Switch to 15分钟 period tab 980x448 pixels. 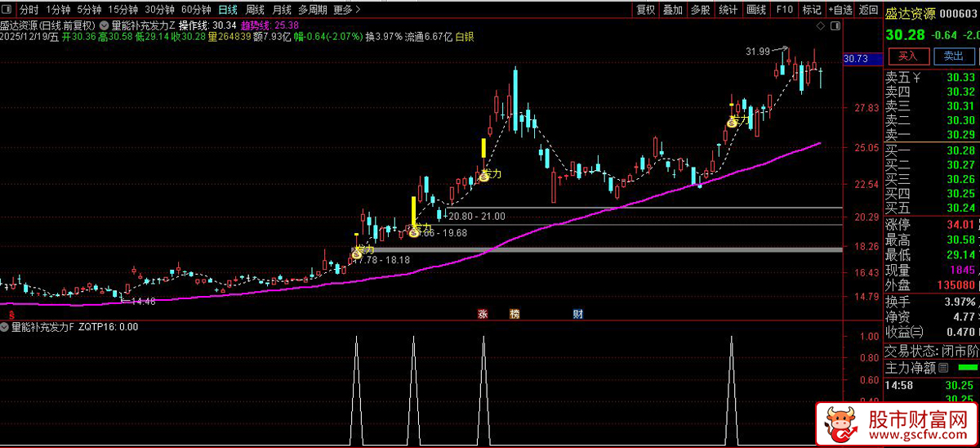[123, 10]
